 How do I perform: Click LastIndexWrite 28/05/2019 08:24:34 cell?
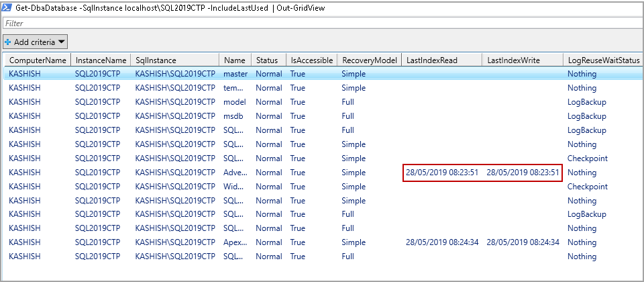tap(523, 242)
